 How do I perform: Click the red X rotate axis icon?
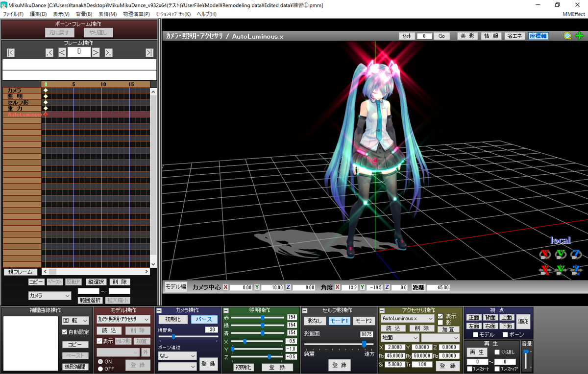point(545,254)
